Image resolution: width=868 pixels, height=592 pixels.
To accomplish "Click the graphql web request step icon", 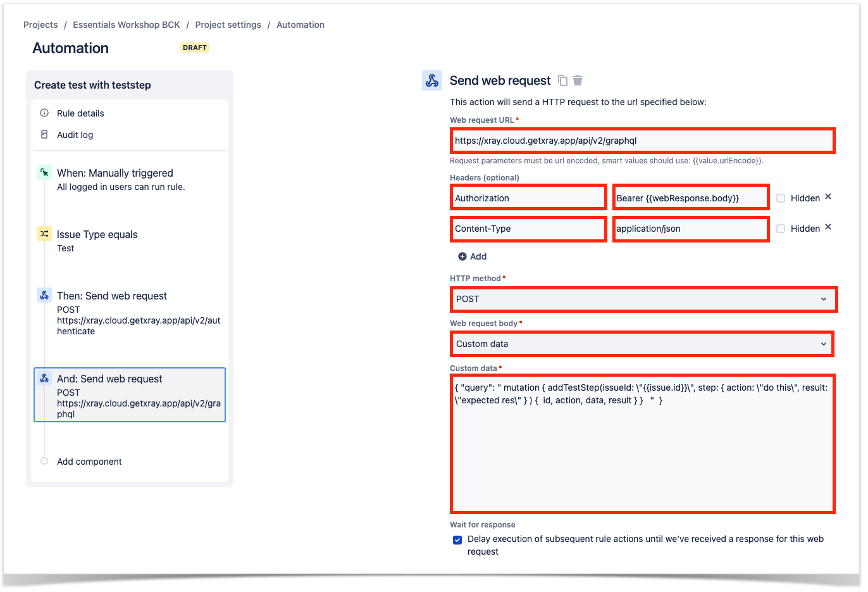I will (44, 378).
